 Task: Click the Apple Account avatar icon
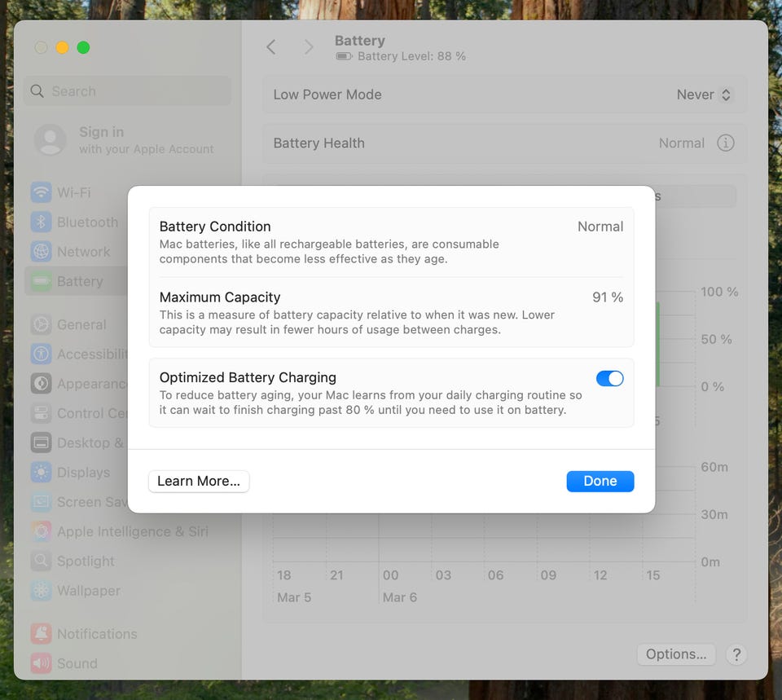[50, 139]
